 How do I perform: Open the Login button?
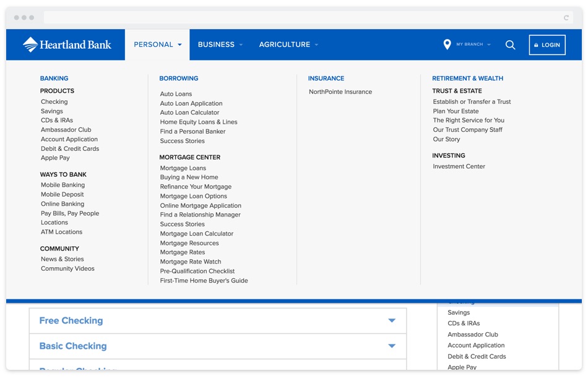pos(547,45)
